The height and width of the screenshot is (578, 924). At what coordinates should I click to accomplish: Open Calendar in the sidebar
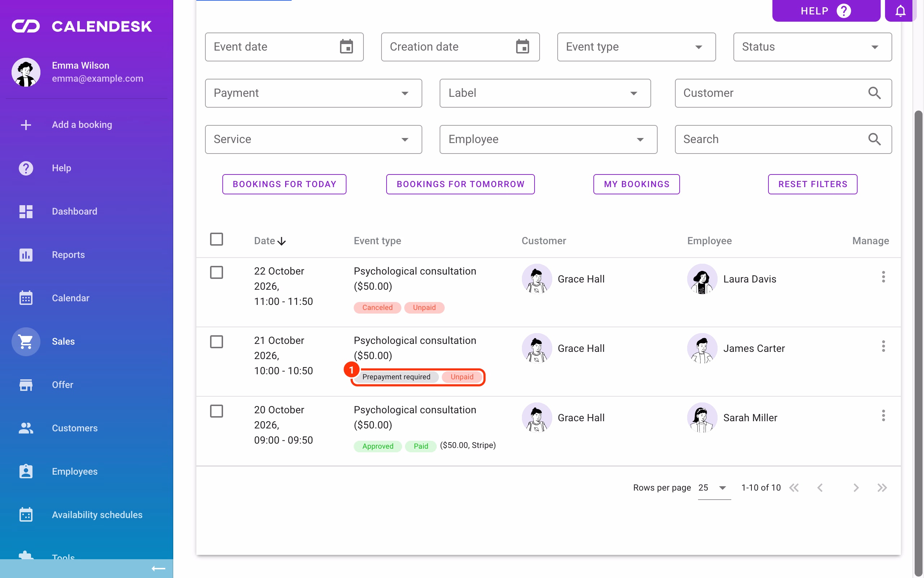click(87, 298)
